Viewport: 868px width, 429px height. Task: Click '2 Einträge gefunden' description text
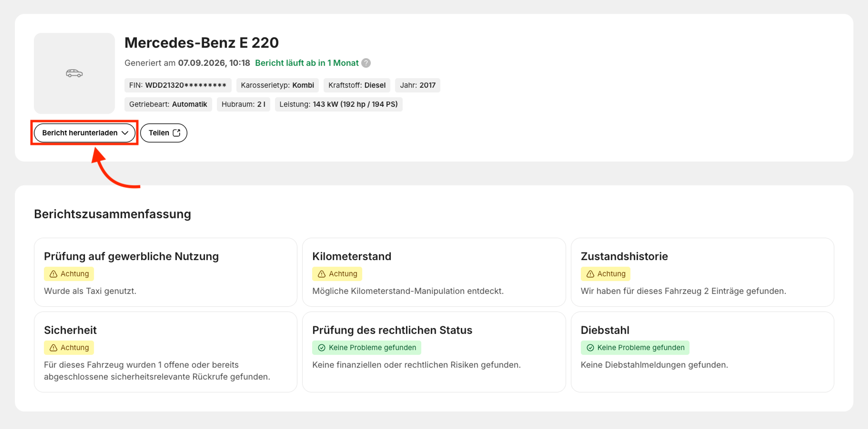[x=683, y=291]
